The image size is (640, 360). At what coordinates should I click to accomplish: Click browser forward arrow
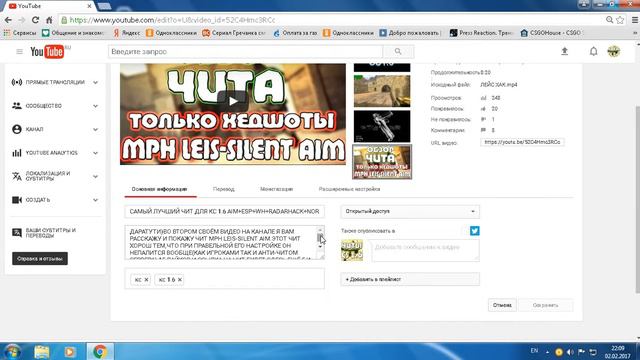[22, 20]
